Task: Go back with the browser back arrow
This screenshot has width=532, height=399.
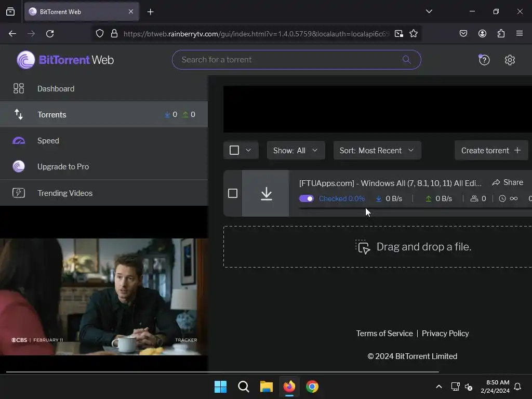Action: pos(12,34)
